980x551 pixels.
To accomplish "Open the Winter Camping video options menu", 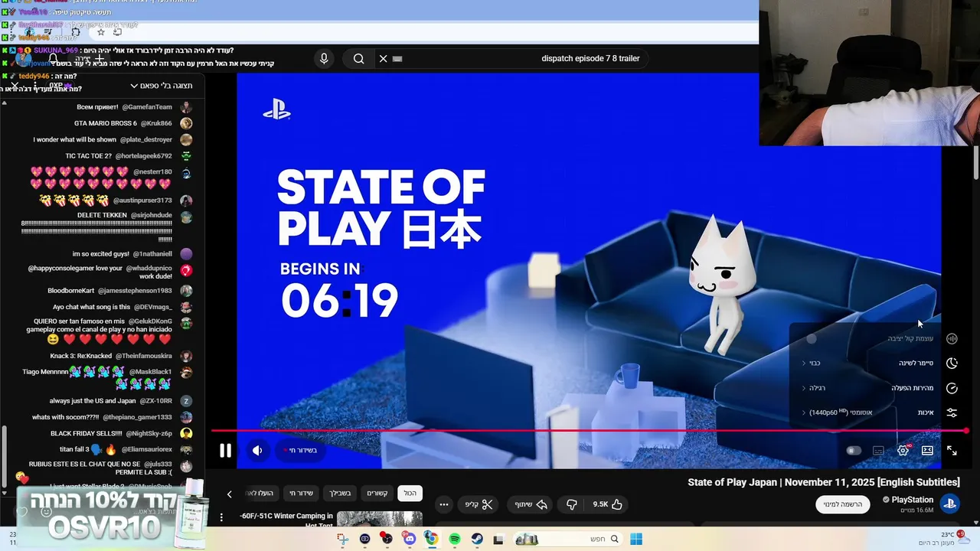I will 222,518.
